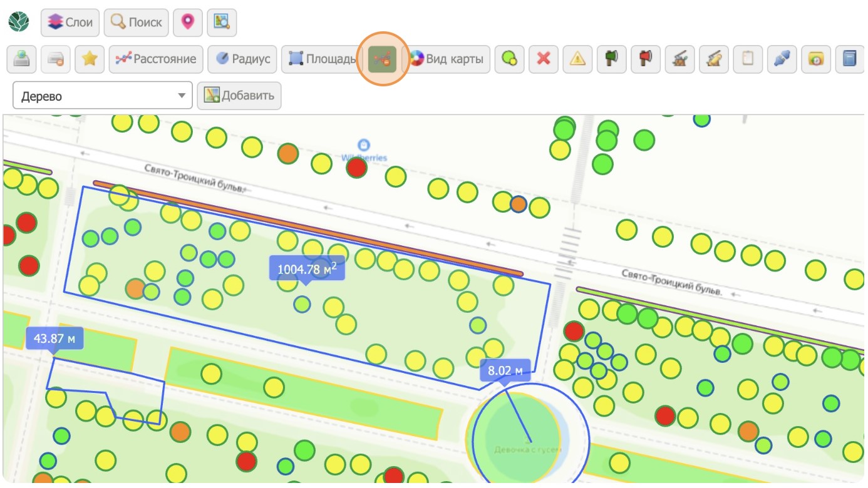Click the red axe icon
The width and height of the screenshot is (868, 488).
pyautogui.click(x=645, y=59)
